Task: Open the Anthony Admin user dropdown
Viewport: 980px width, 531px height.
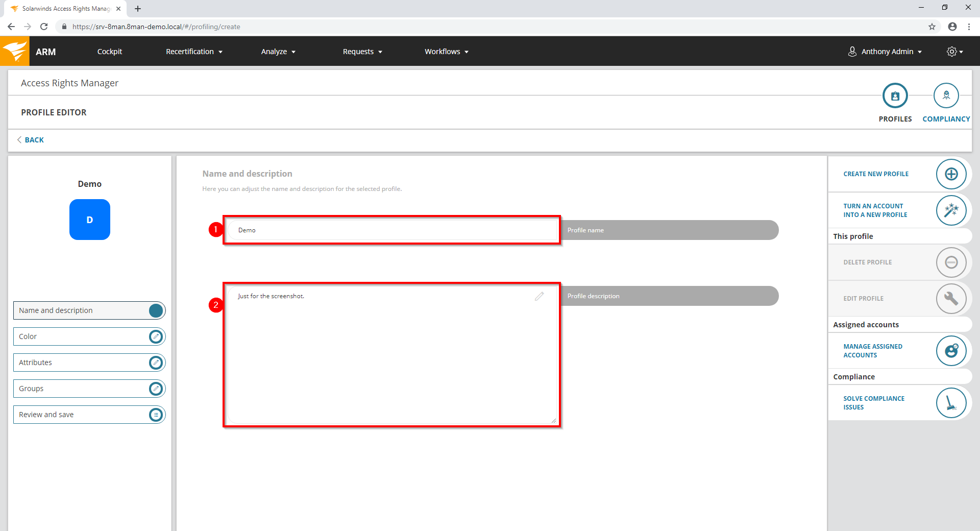Action: [x=886, y=52]
